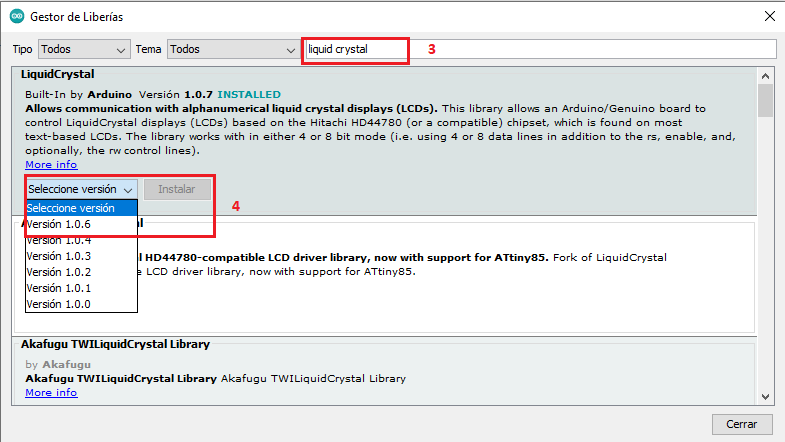Open the LiquidCrystal More info link
Image resolution: width=785 pixels, height=442 pixels.
coord(51,165)
